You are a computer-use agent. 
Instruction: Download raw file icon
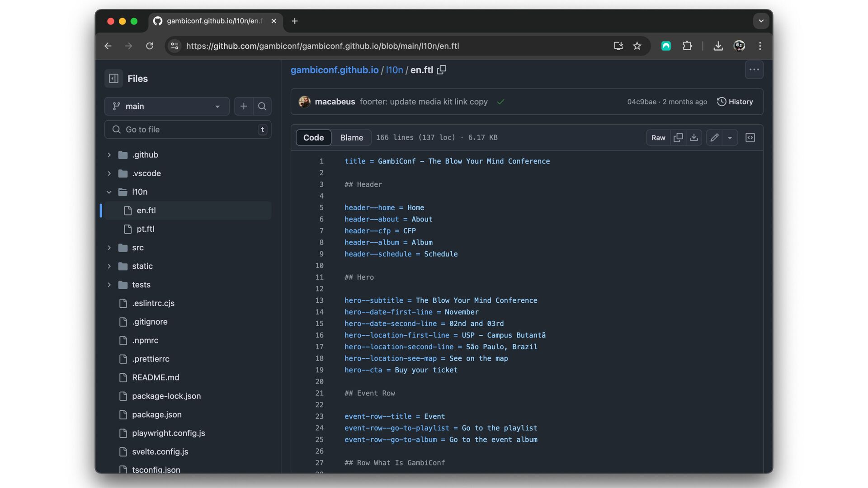click(x=694, y=137)
